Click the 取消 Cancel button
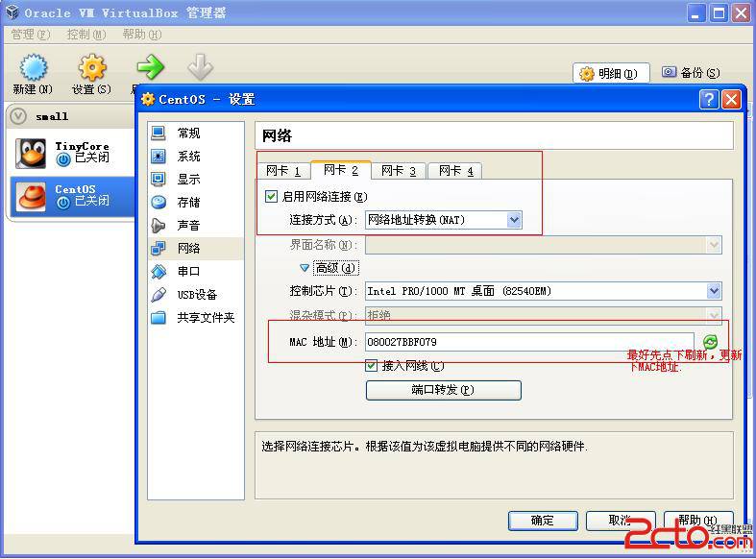The width and height of the screenshot is (756, 559). point(621,521)
